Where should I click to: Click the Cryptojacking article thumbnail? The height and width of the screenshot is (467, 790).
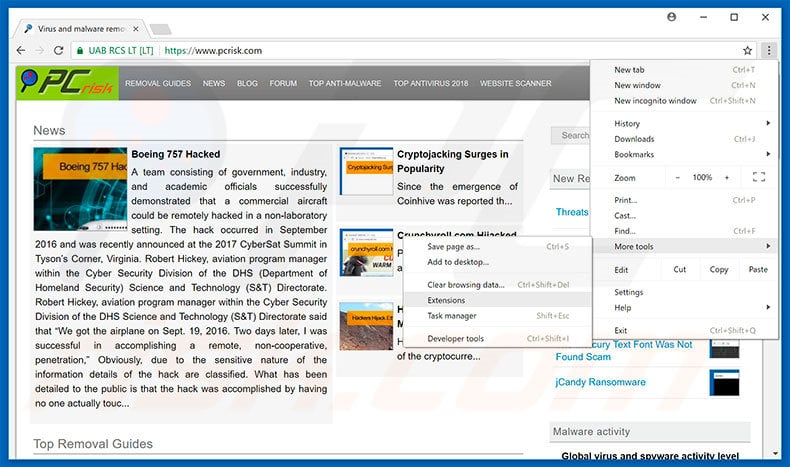366,171
